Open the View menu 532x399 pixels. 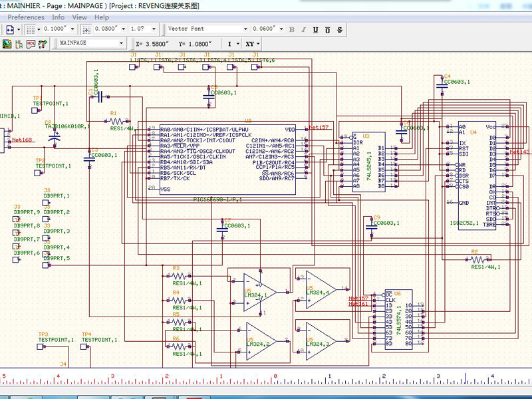click(x=79, y=17)
